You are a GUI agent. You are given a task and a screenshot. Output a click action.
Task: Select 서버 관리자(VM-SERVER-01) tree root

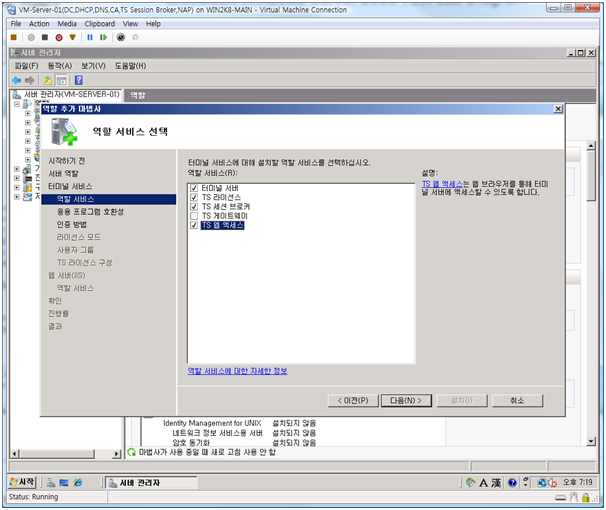coord(71,95)
